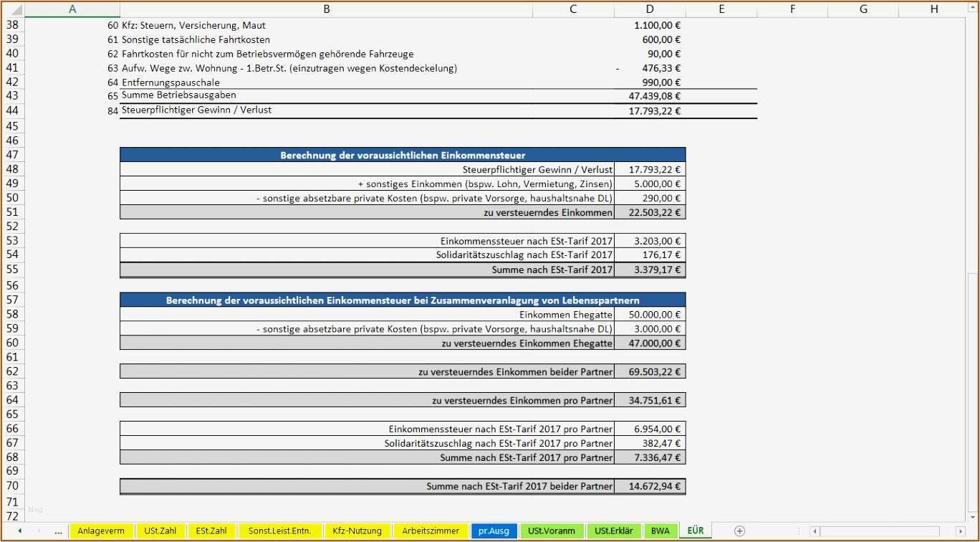
Task: Switch to the BWA sheet tab
Action: 660,531
